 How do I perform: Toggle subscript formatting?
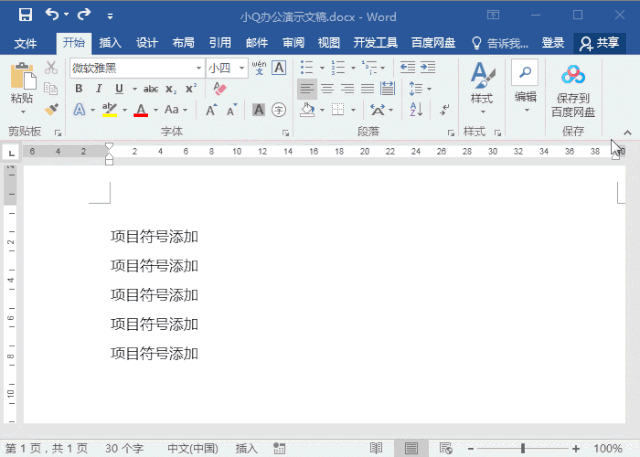[171, 89]
